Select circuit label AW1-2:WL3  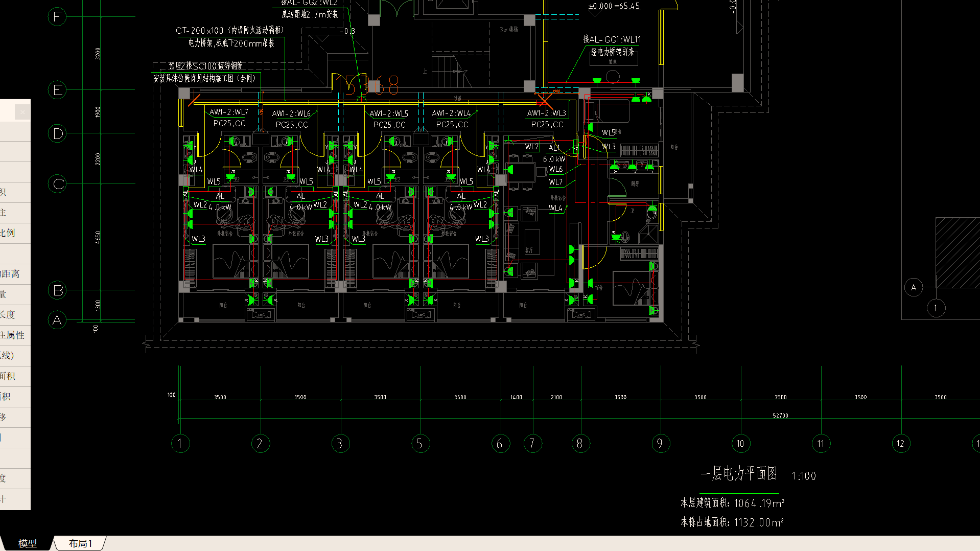(x=547, y=113)
